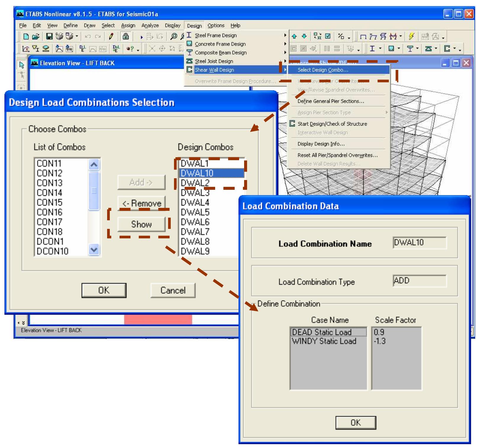Click the Run Analysis play arrow
Viewport: 477px width, 448px height.
(x=141, y=37)
